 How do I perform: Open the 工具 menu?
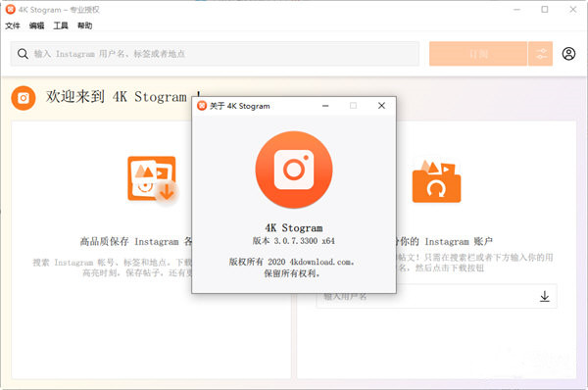point(61,25)
